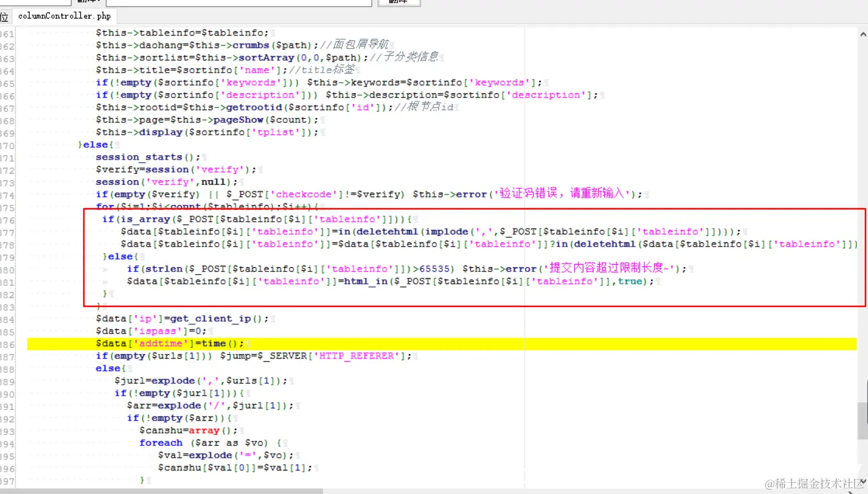
Task: Click the line setting $this->description
Action: point(347,95)
